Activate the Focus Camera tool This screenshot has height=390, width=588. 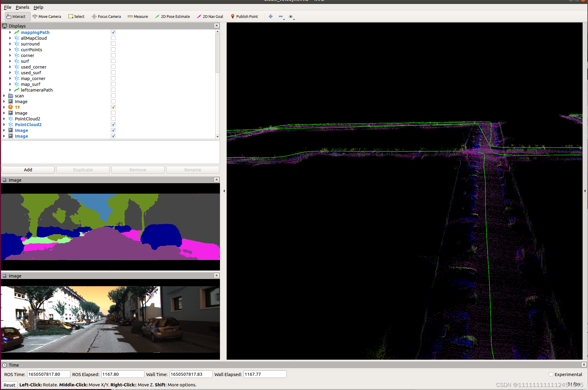pos(106,16)
